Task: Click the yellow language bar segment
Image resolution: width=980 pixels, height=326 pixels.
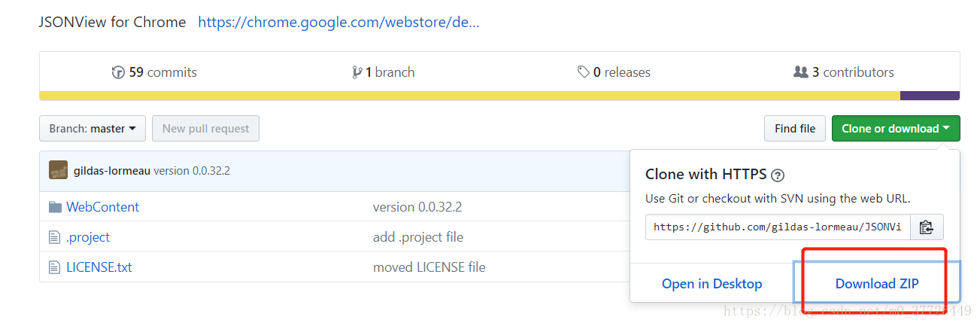Action: tap(470, 96)
